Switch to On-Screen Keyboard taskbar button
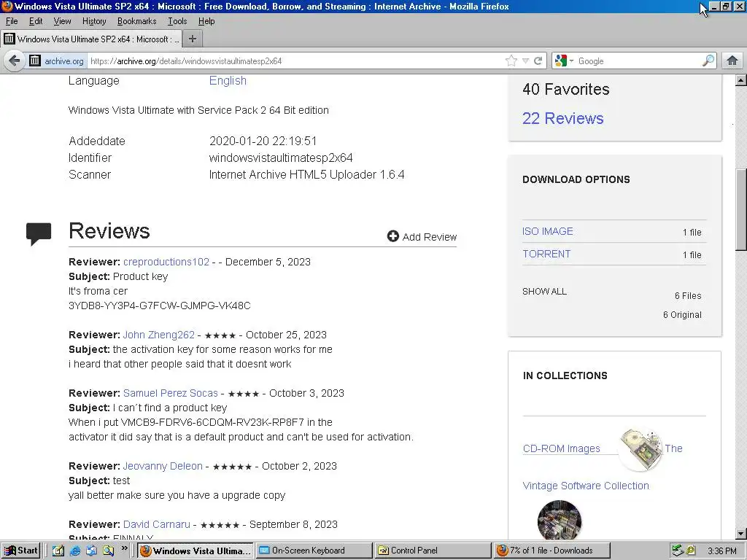 314,551
